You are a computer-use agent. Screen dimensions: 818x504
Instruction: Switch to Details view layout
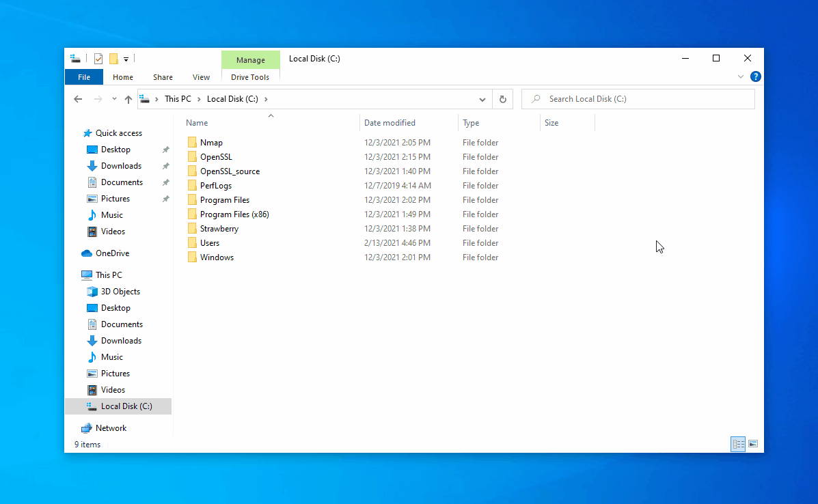pos(738,444)
